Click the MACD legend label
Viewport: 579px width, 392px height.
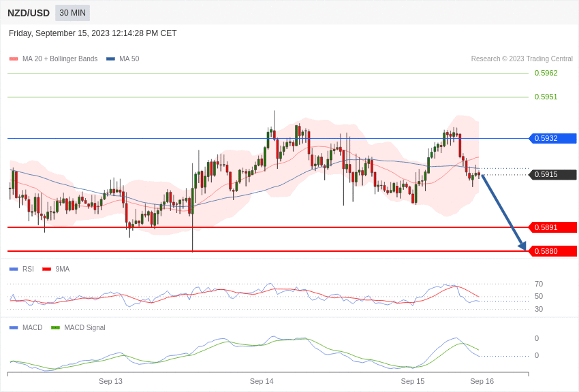(x=33, y=327)
